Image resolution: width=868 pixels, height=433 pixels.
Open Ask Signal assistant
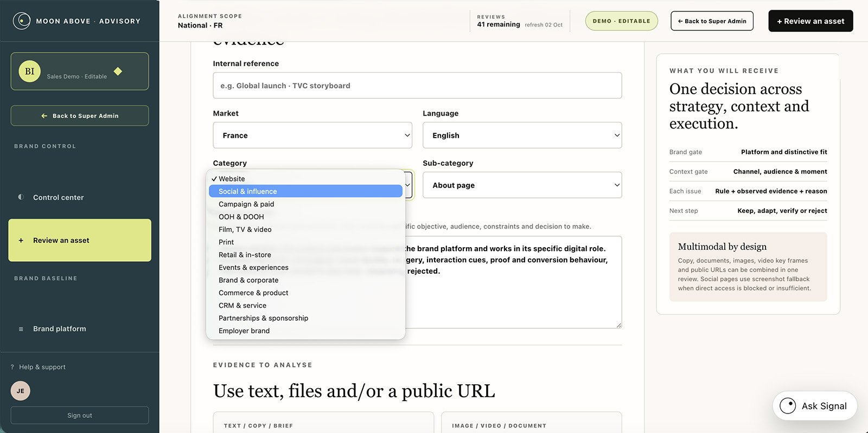[815, 406]
